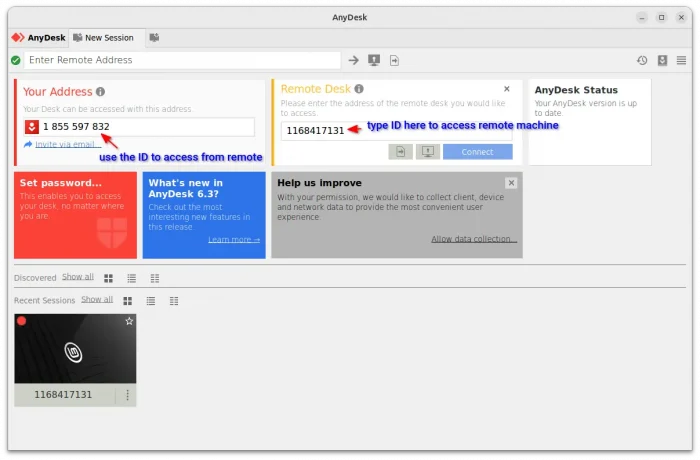Screen dimensions: 700x460
Task: Click the file transfer icon in the toolbar
Action: [394, 60]
